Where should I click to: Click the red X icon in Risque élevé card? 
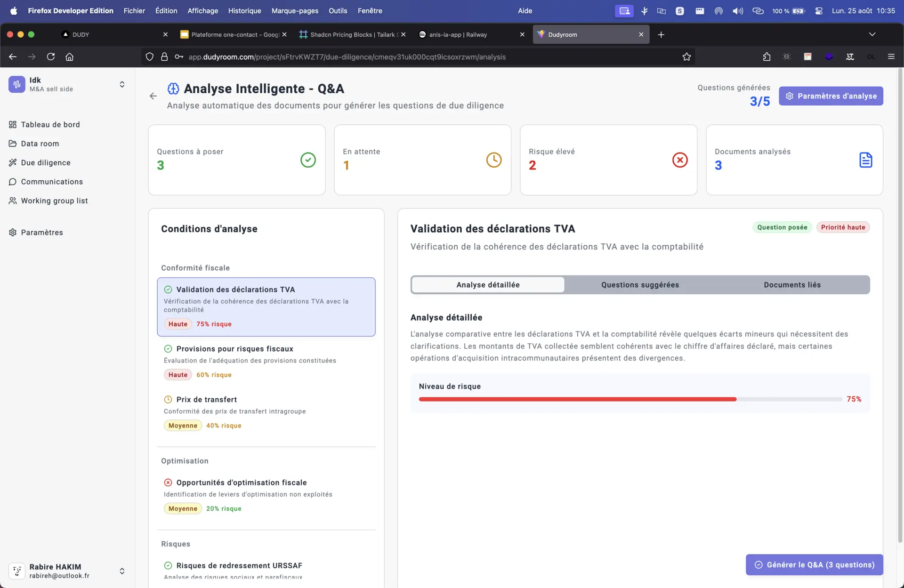679,160
